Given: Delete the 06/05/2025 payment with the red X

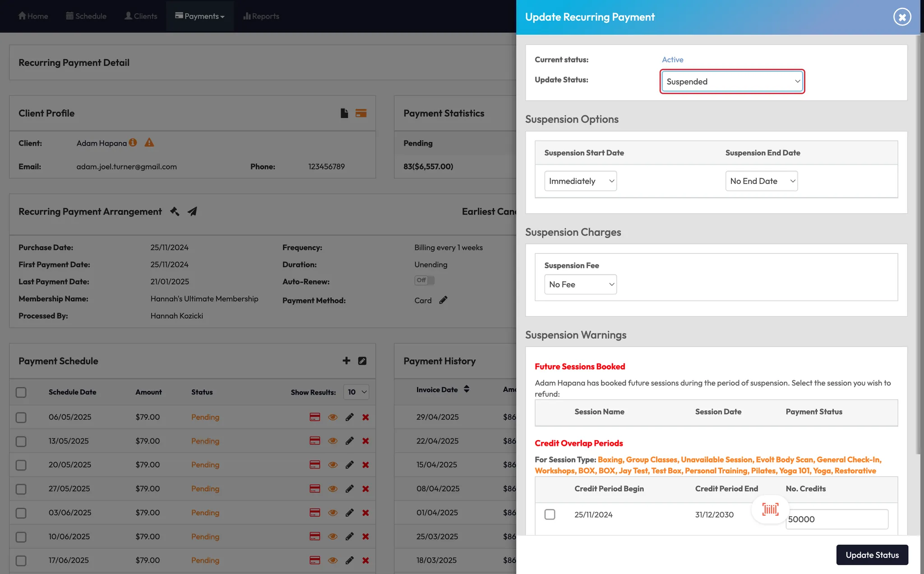Looking at the screenshot, I should pos(365,417).
